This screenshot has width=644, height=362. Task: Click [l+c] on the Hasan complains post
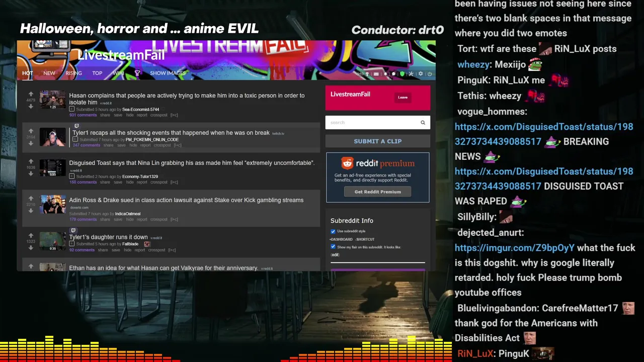coord(174,115)
